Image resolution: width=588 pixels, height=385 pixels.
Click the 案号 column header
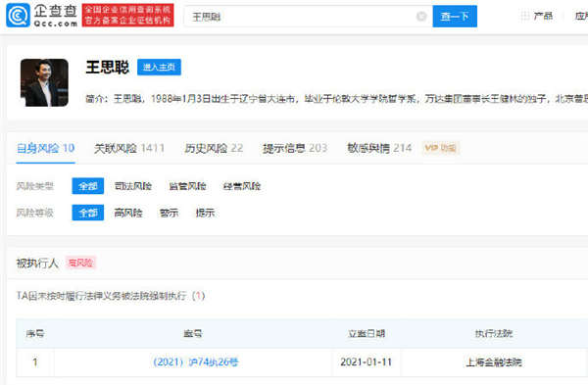pos(193,333)
